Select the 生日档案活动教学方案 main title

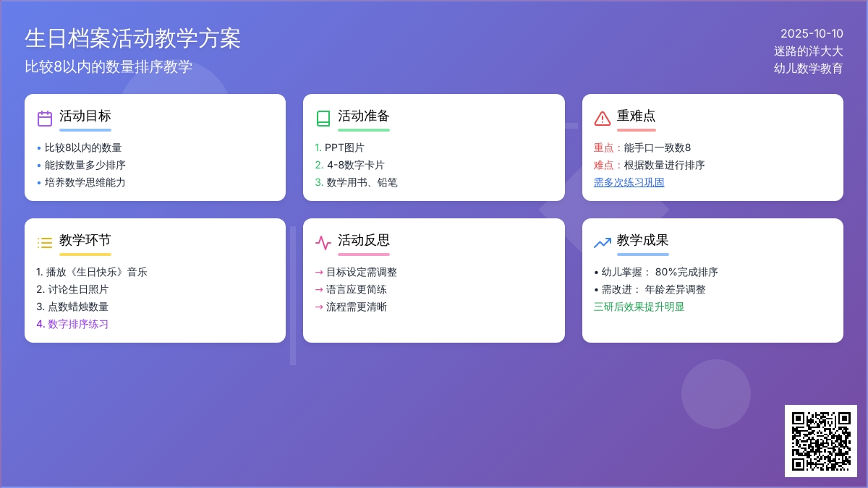[132, 38]
